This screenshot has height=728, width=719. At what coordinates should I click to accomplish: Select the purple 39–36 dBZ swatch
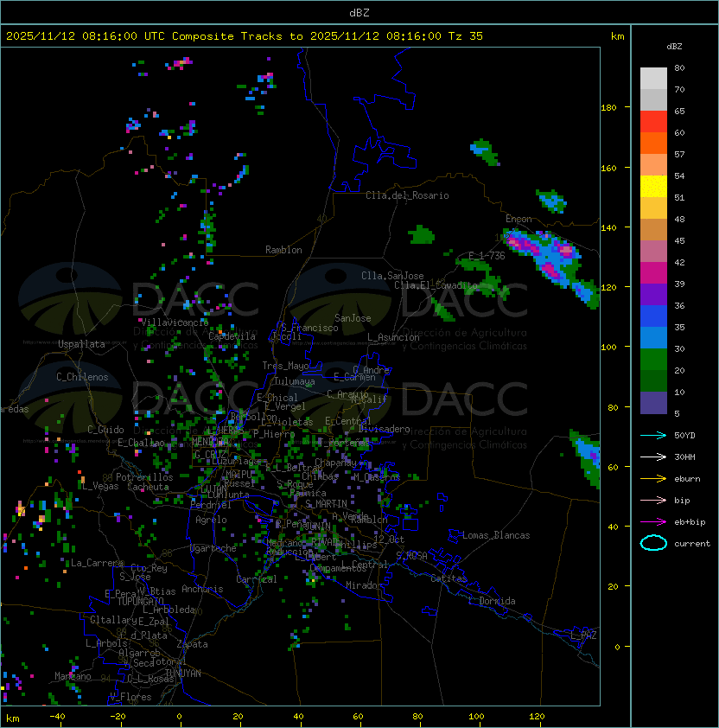click(653, 295)
